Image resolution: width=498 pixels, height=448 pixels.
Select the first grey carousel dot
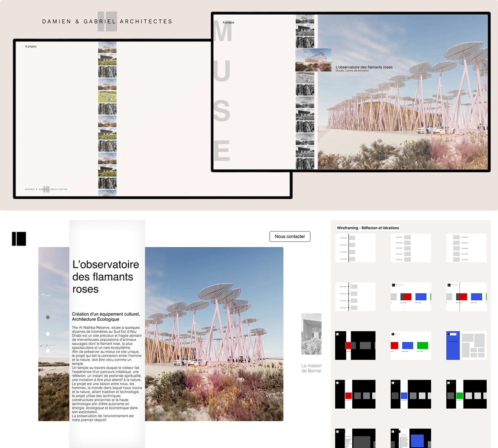point(48,317)
